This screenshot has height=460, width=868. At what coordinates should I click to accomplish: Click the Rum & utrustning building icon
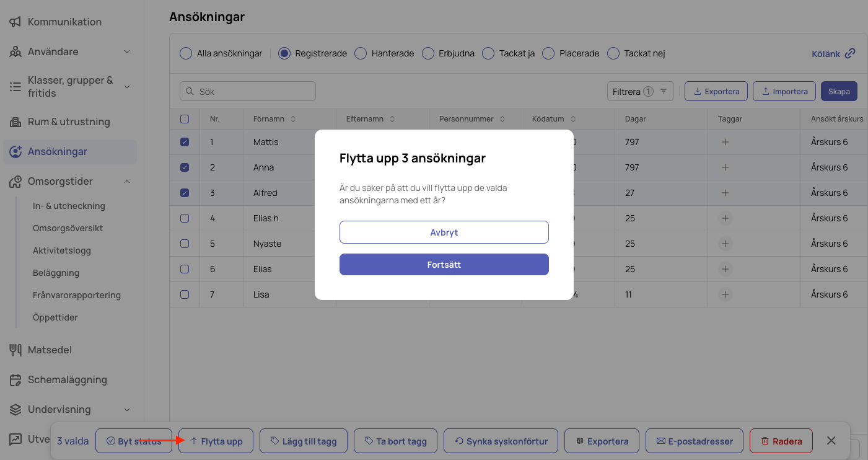15,122
